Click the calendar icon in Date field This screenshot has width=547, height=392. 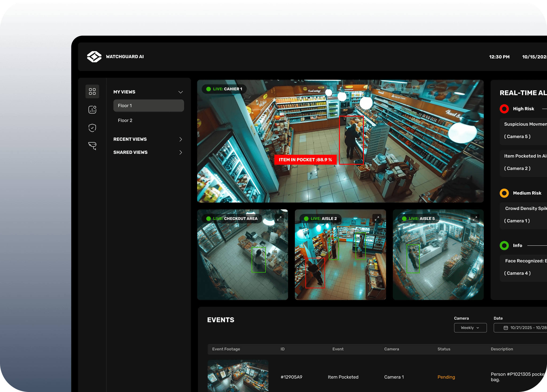[506, 328]
